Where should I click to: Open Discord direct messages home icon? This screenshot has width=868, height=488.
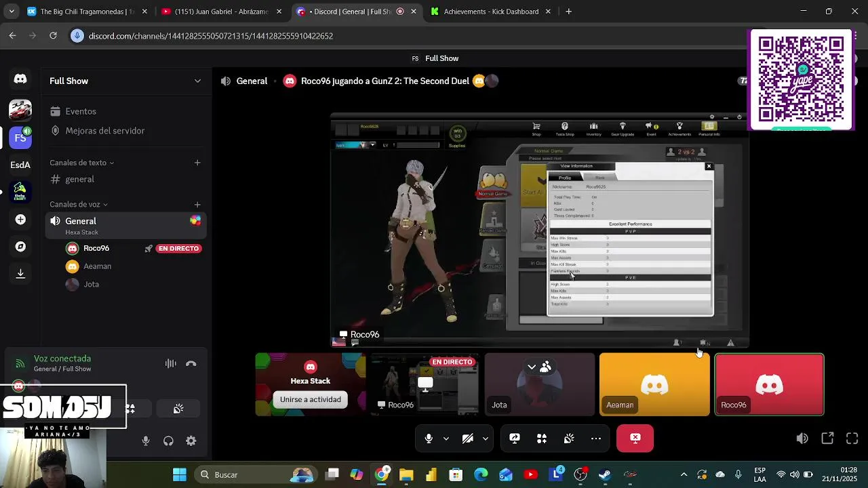(20, 79)
